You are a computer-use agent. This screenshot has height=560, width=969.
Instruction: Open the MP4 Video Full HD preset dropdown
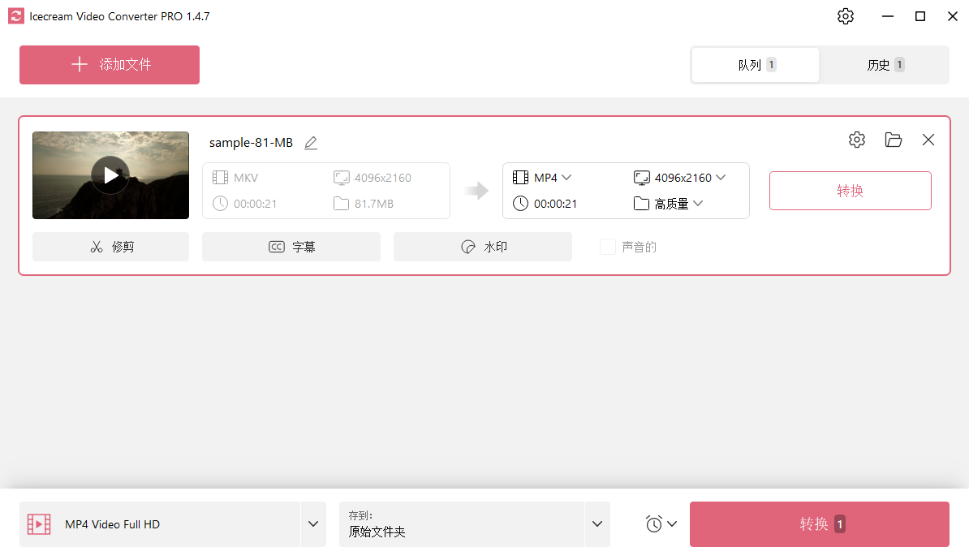coord(313,523)
